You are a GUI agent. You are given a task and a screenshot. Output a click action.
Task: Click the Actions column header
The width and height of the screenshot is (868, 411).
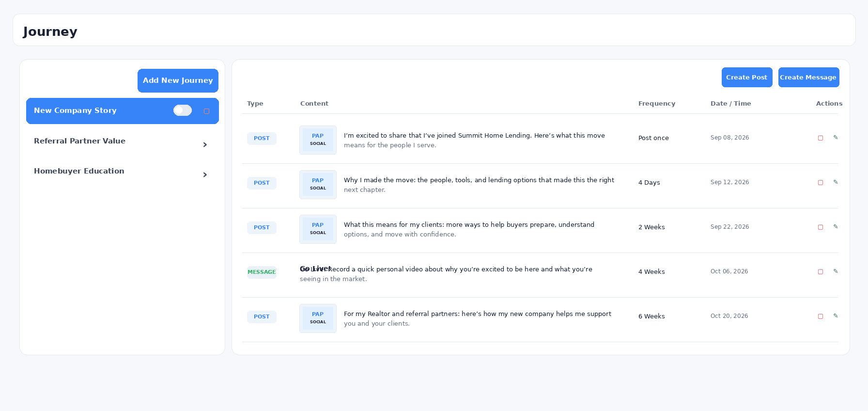pyautogui.click(x=829, y=104)
